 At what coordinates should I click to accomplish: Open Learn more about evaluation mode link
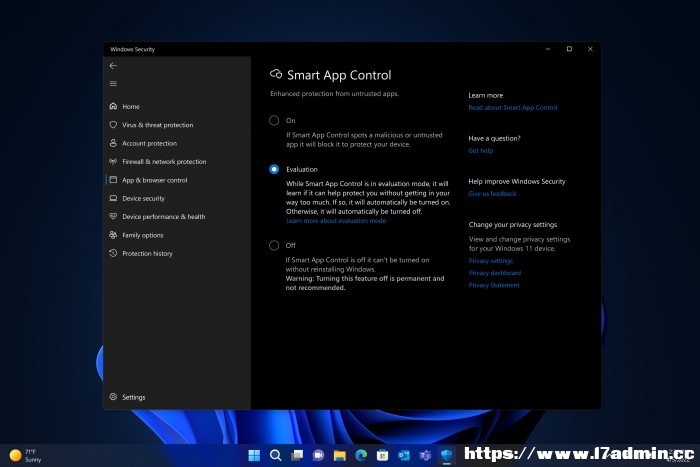tap(336, 221)
